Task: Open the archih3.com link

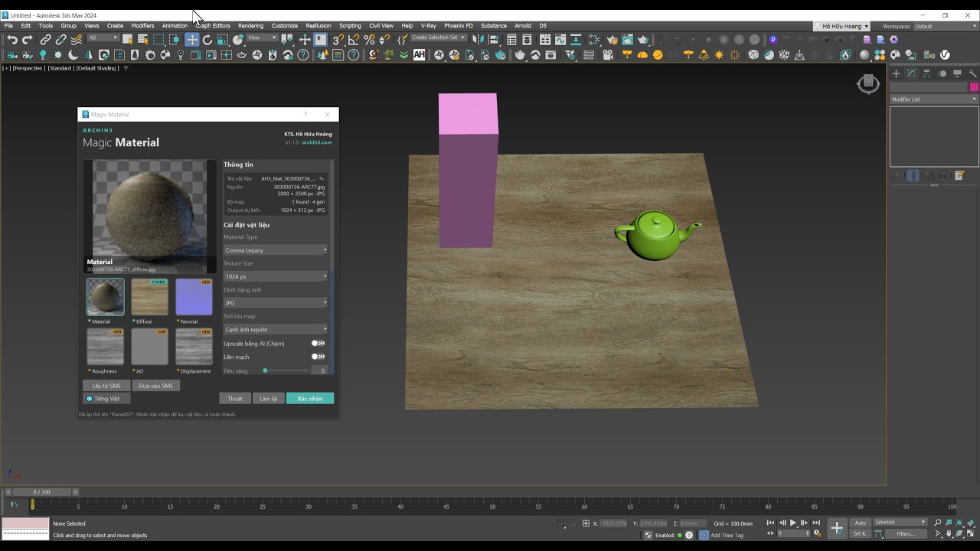Action: (x=317, y=142)
